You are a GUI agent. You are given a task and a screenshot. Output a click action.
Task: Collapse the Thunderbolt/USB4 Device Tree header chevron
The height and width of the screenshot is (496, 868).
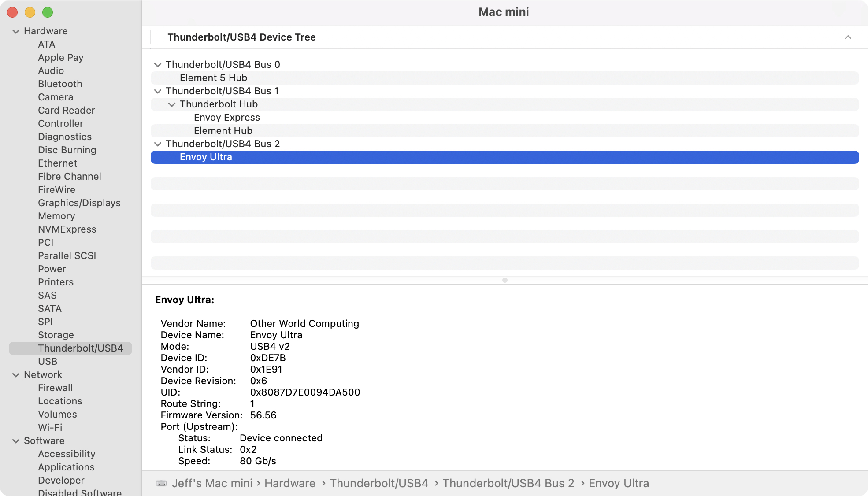coord(848,37)
